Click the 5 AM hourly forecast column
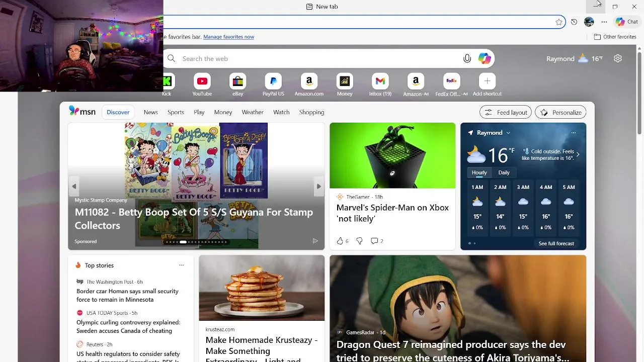This screenshot has width=644, height=362. click(569, 207)
